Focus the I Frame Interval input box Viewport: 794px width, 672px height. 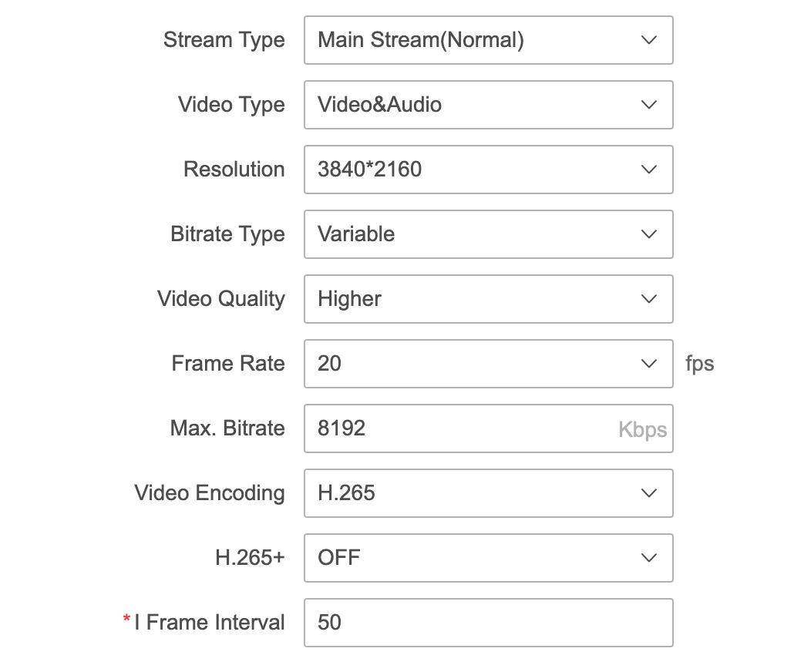pyautogui.click(x=488, y=623)
